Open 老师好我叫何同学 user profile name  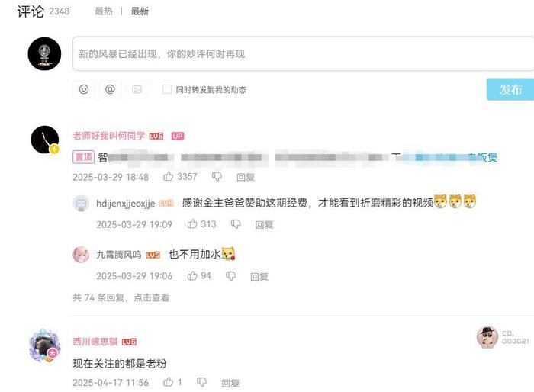[108, 136]
